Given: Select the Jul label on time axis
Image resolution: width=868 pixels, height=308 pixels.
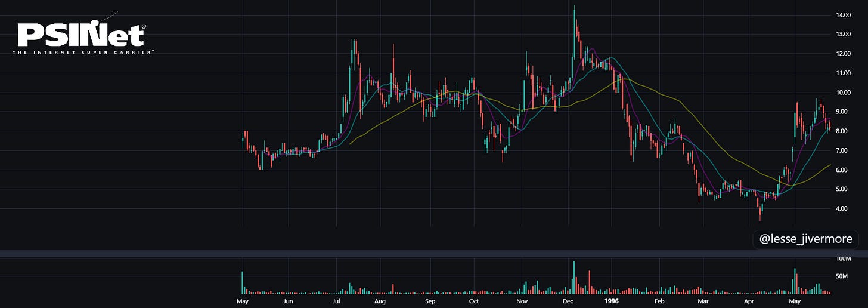Looking at the screenshot, I should click(337, 301).
